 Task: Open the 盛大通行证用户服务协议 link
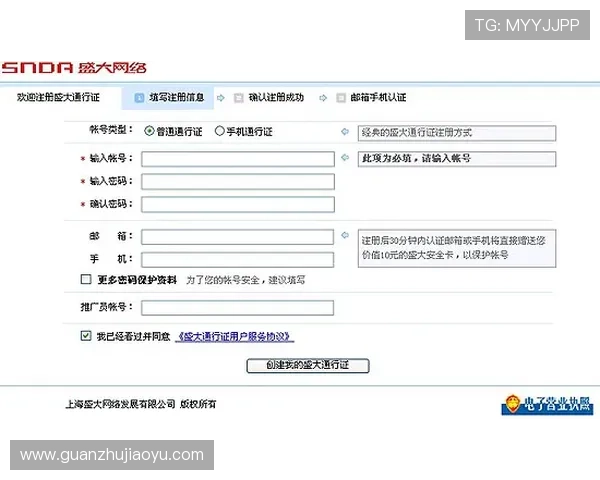pyautogui.click(x=236, y=337)
